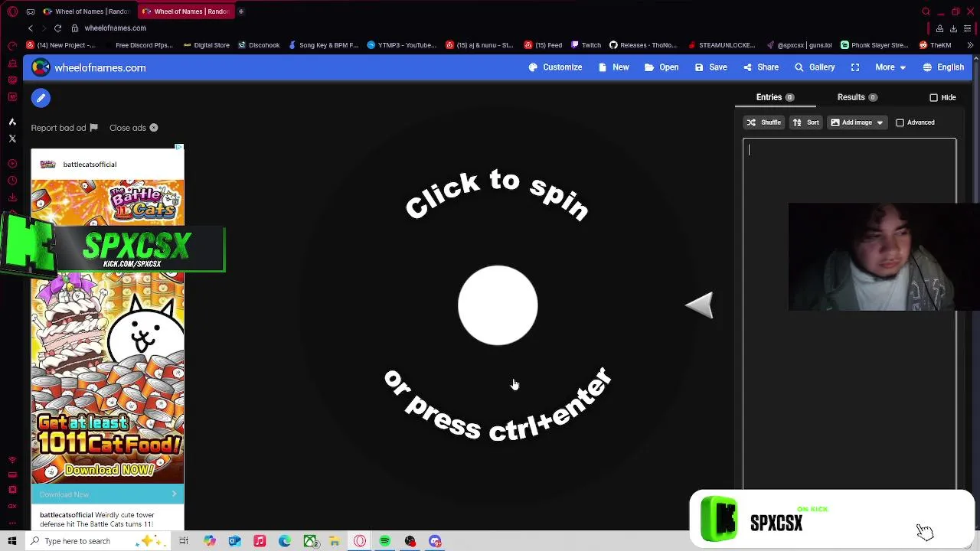Open the Song Key & BPM bookmark
Image resolution: width=980 pixels, height=551 pixels.
[323, 45]
